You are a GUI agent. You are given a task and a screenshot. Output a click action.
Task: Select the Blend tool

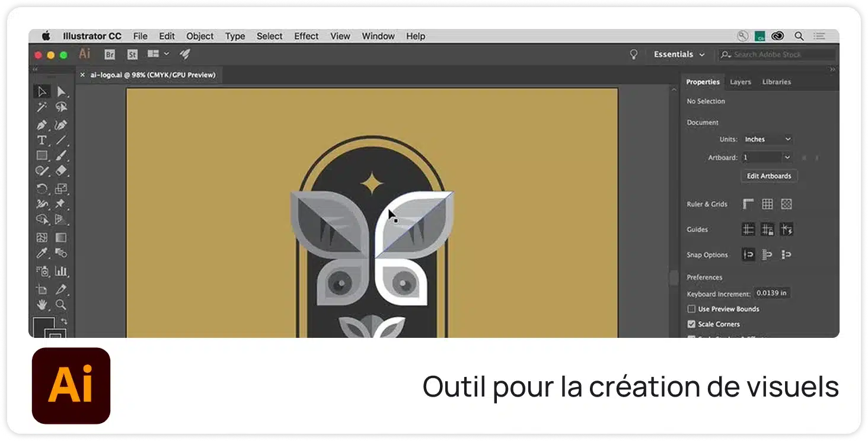coord(61,253)
